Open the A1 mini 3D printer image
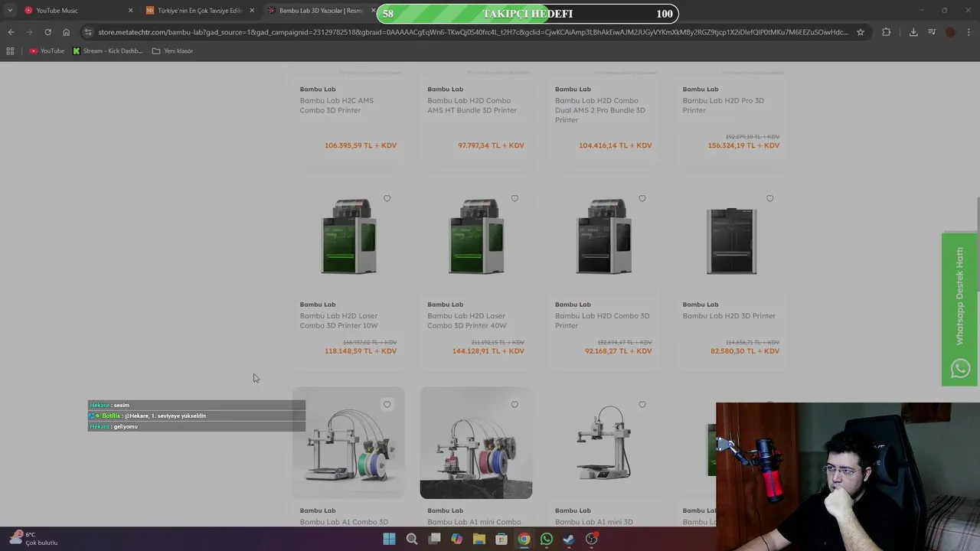Screen dimensions: 980x551 [x=604, y=442]
